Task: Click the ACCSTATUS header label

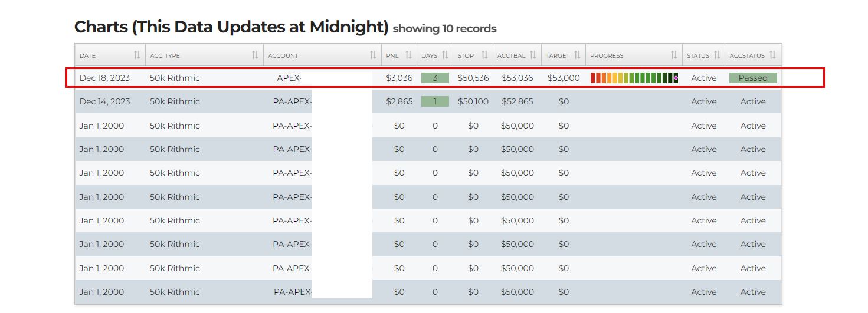Action: 747,55
